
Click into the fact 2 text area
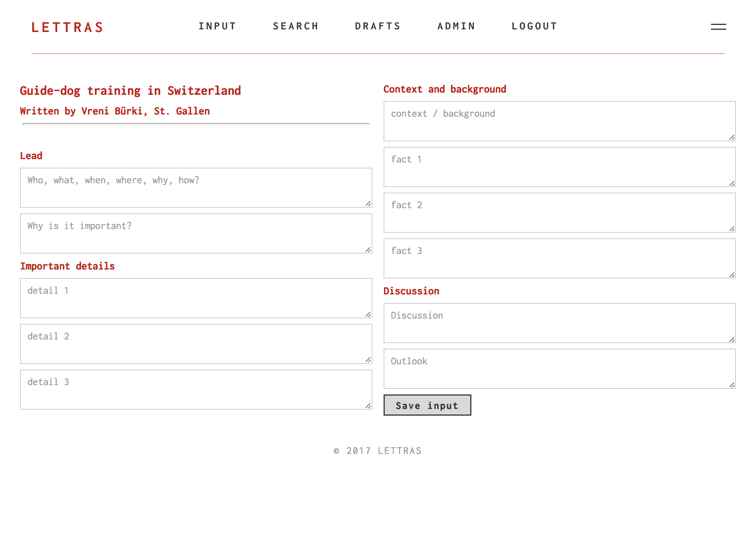coord(560,213)
